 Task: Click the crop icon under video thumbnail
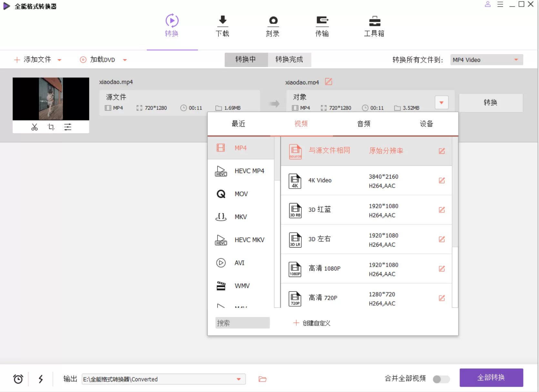click(51, 127)
